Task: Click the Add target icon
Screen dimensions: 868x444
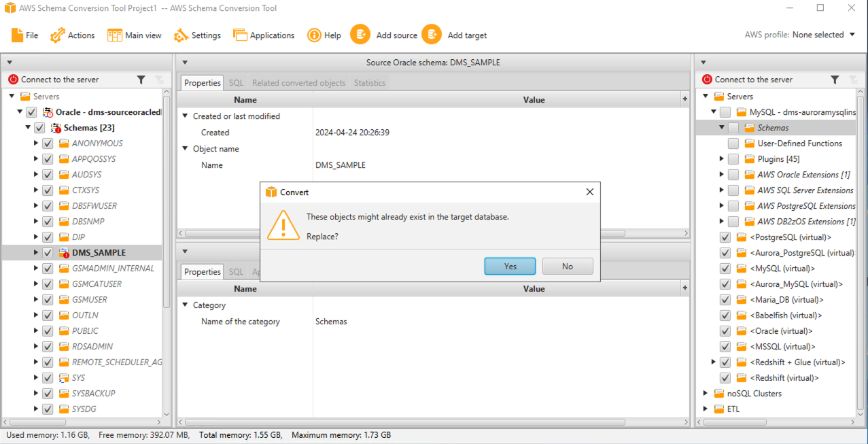Action: click(x=432, y=35)
